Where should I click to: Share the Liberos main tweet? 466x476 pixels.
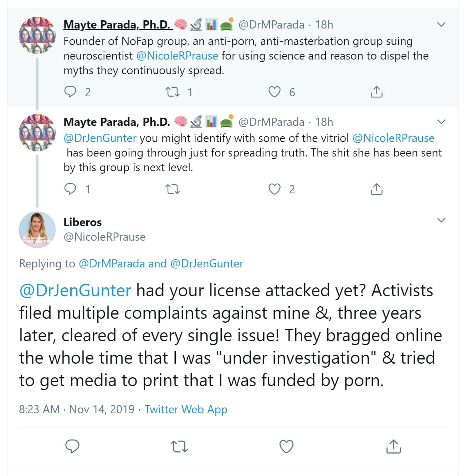coord(393,446)
